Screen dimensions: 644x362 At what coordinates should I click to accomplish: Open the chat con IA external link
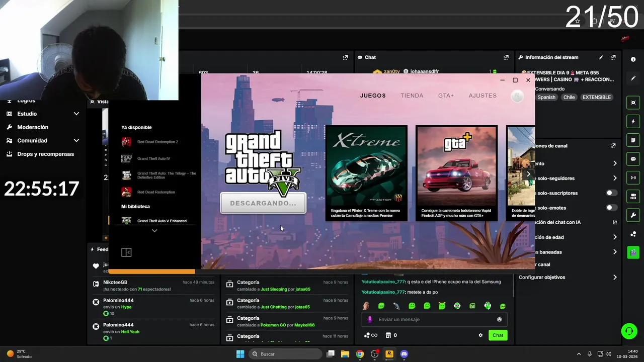click(615, 222)
